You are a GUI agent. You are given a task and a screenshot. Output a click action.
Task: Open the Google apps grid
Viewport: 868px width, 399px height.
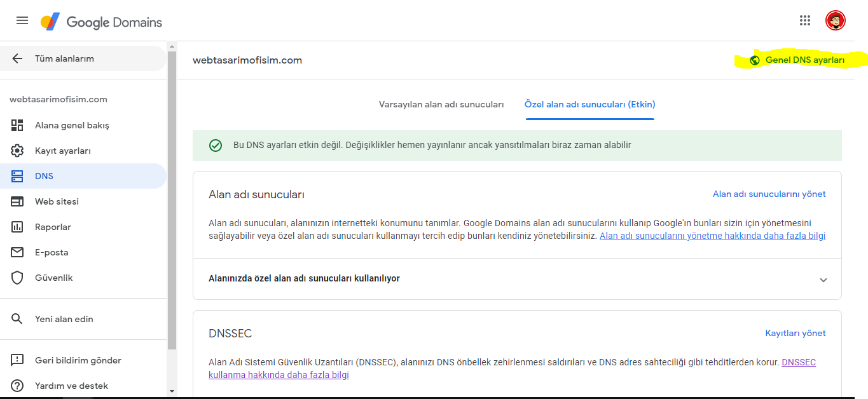pyautogui.click(x=805, y=20)
